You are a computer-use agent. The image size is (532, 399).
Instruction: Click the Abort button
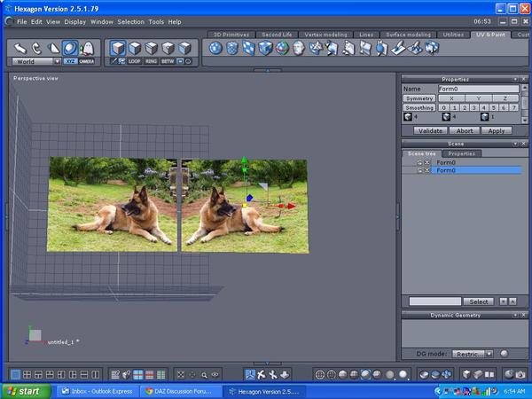coord(464,130)
